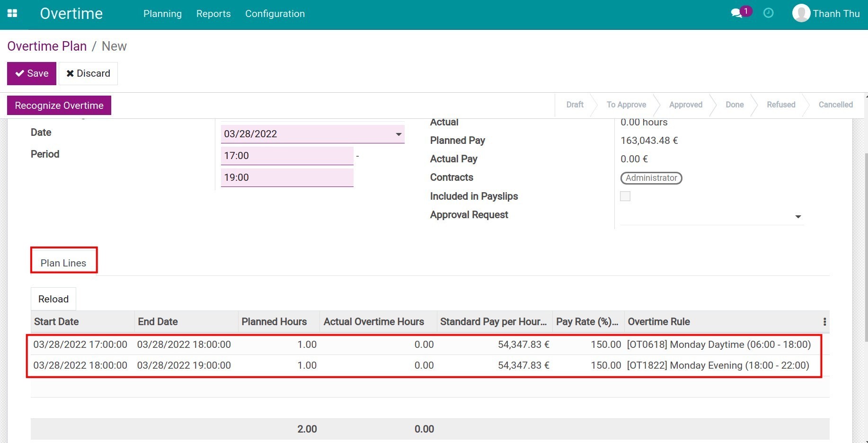The image size is (868, 443).
Task: Switch to the Plan Lines tab
Action: [63, 263]
